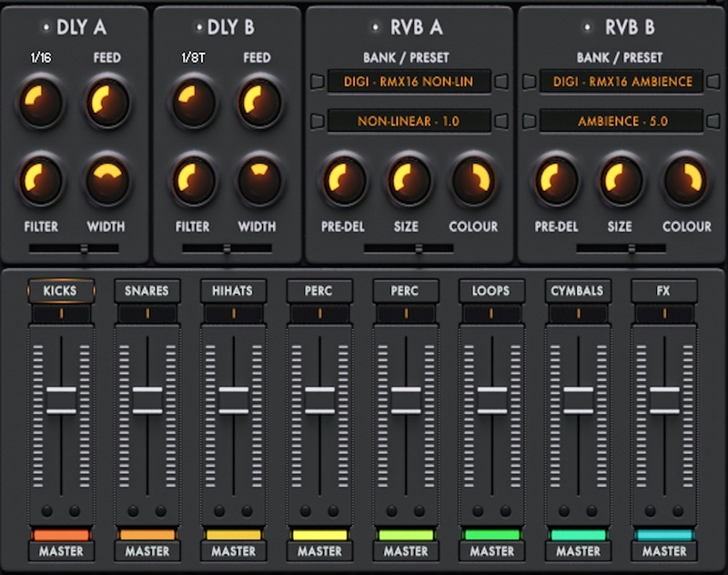The height and width of the screenshot is (575, 728).
Task: Open the NON-LINEAR - 1.0 preset menu
Action: tap(409, 120)
